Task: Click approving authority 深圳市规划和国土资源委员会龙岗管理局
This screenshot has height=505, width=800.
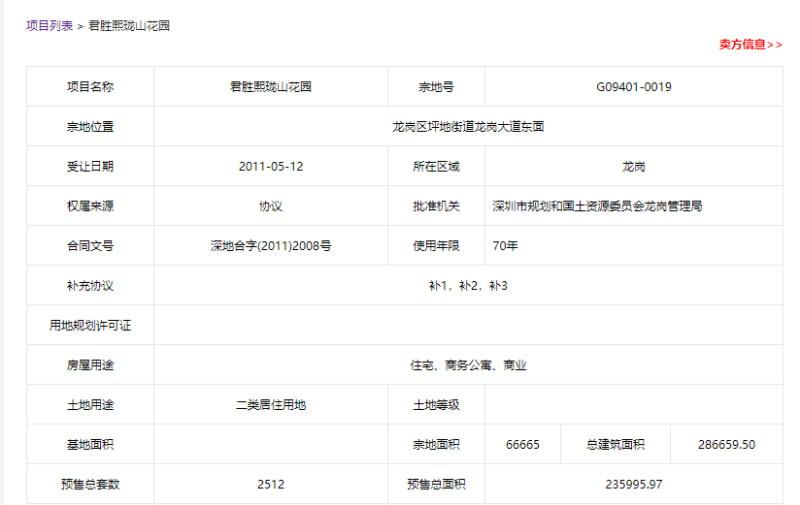Action: point(597,206)
